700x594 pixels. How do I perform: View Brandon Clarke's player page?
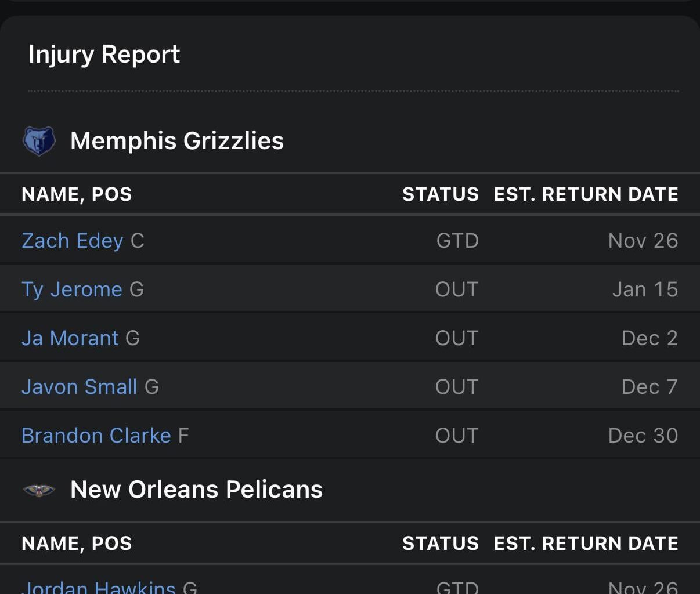click(96, 435)
